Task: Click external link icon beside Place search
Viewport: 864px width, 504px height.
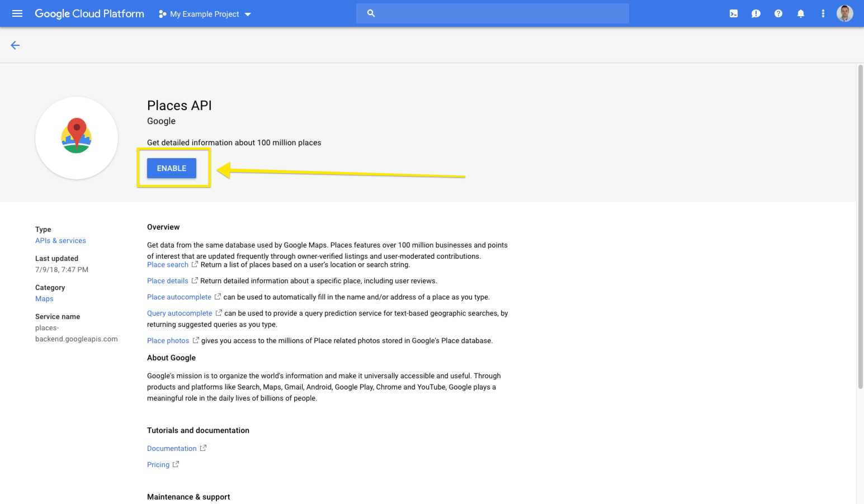Action: coord(195,264)
